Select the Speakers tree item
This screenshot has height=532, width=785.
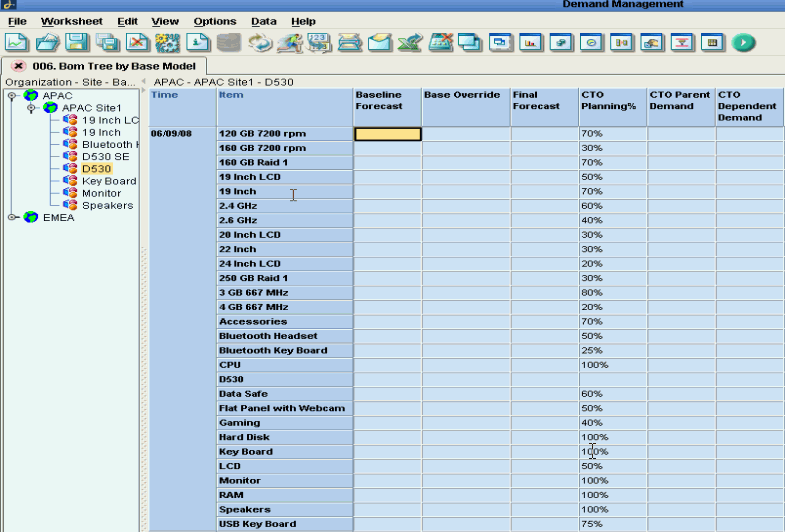click(x=108, y=205)
